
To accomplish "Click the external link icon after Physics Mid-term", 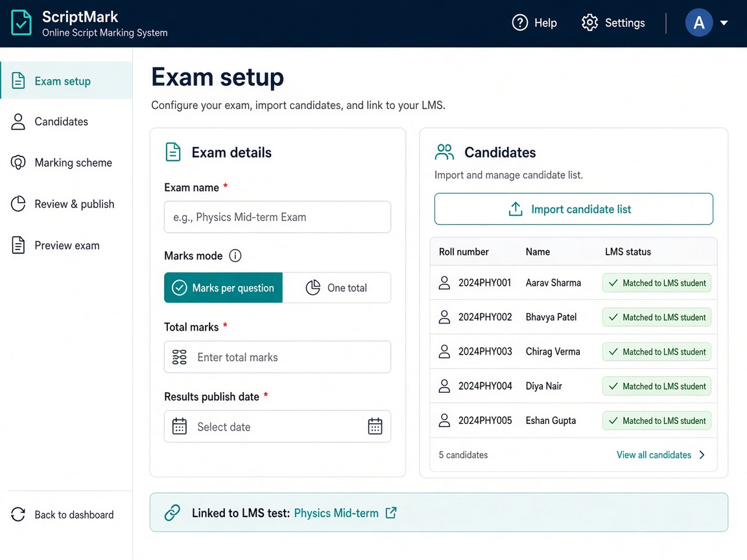I will (391, 513).
